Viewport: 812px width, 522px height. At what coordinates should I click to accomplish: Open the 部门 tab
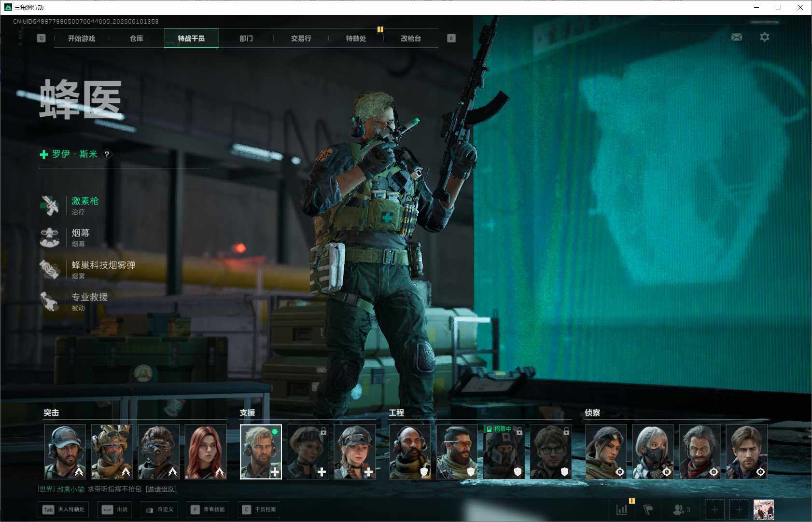pos(246,38)
